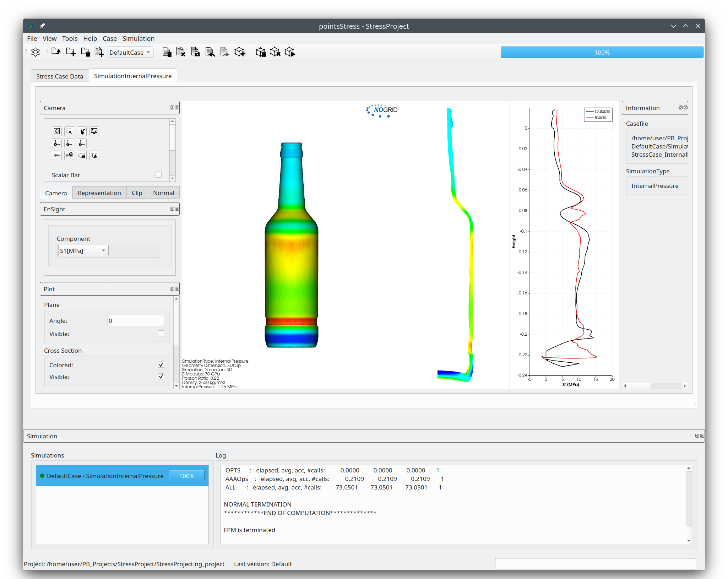Image resolution: width=728 pixels, height=579 pixels.
Task: Select the Z-axis view icon
Action: click(81, 143)
